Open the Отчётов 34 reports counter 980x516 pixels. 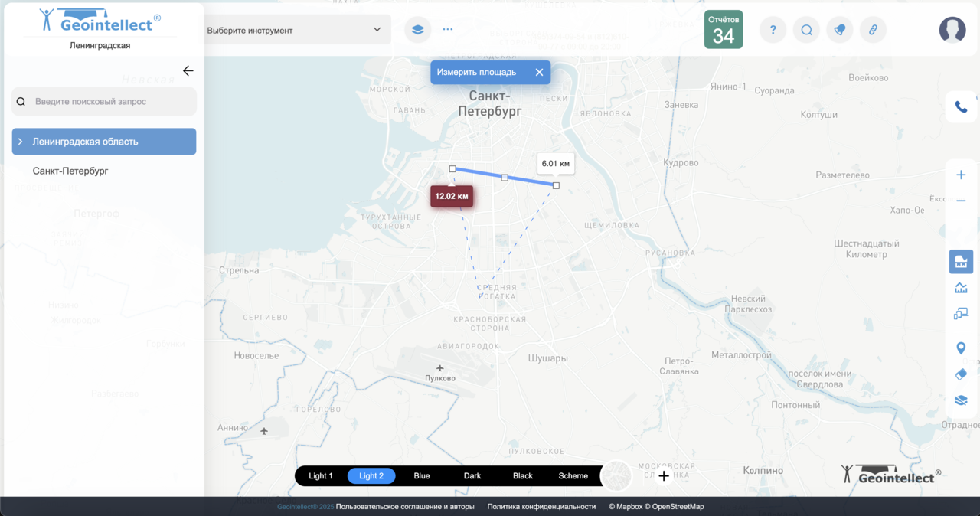(723, 30)
